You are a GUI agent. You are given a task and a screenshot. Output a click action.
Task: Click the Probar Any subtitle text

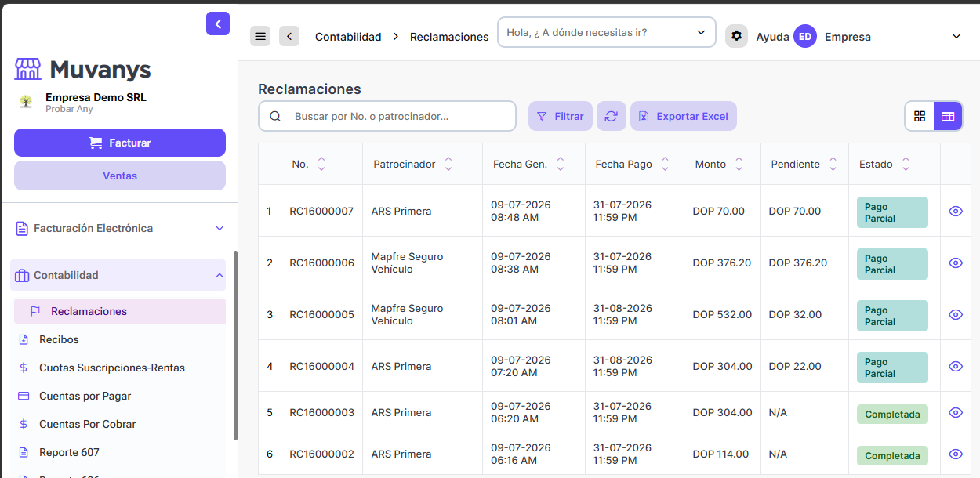coord(69,109)
